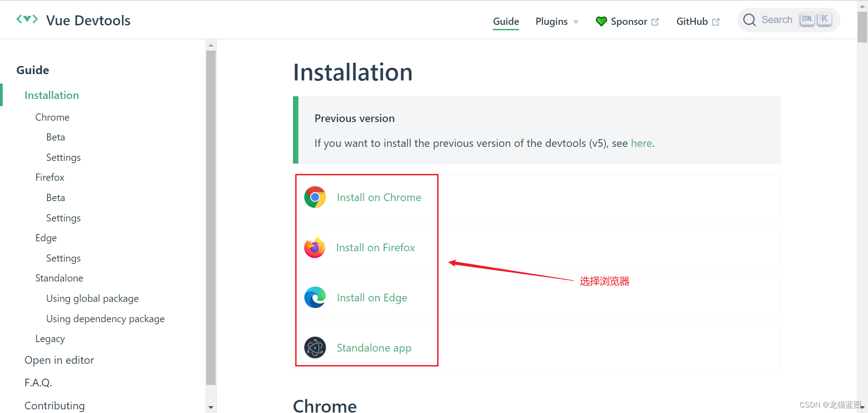Go to Chrome section in sidebar

[x=52, y=117]
